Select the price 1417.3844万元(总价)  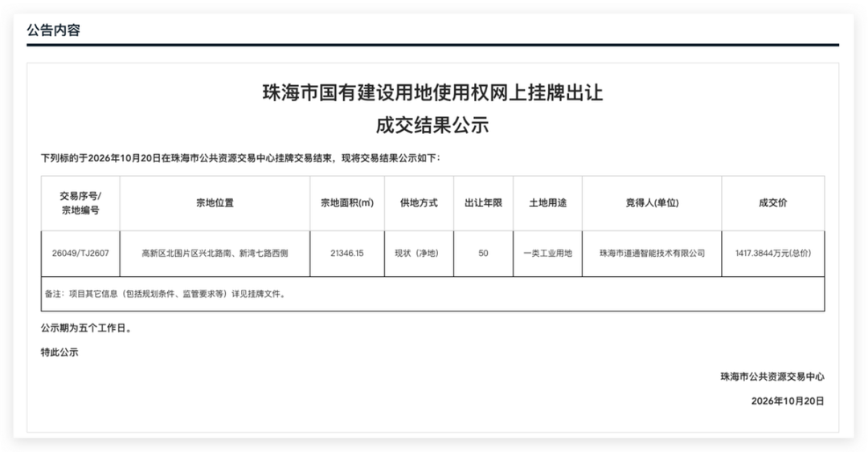[773, 254]
